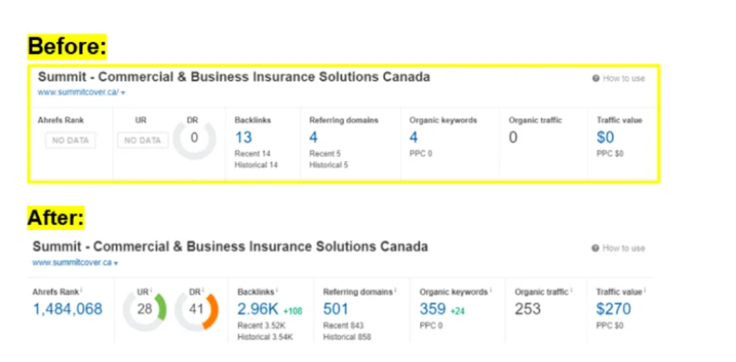Viewport: 736px width, 362px height.
Task: Click the 359 organic keywords value
Action: point(432,309)
